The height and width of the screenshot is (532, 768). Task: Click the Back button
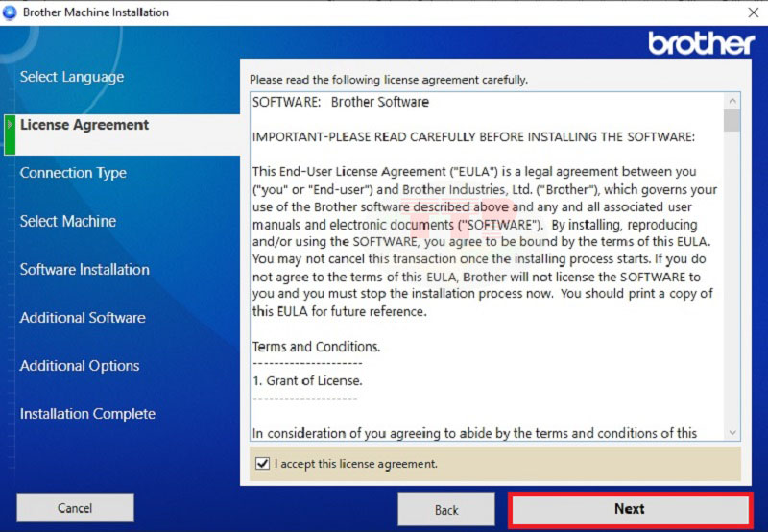(x=446, y=509)
